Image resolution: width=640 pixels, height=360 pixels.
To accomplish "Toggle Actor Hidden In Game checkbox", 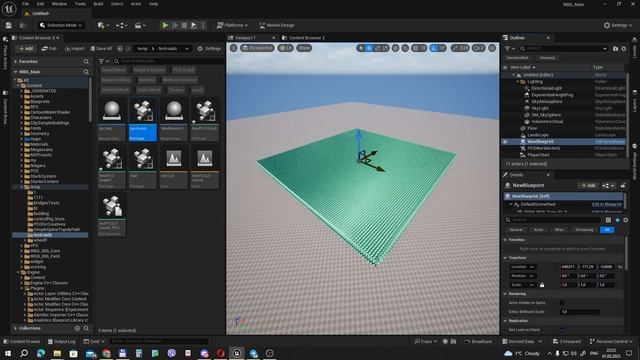I will pos(562,303).
